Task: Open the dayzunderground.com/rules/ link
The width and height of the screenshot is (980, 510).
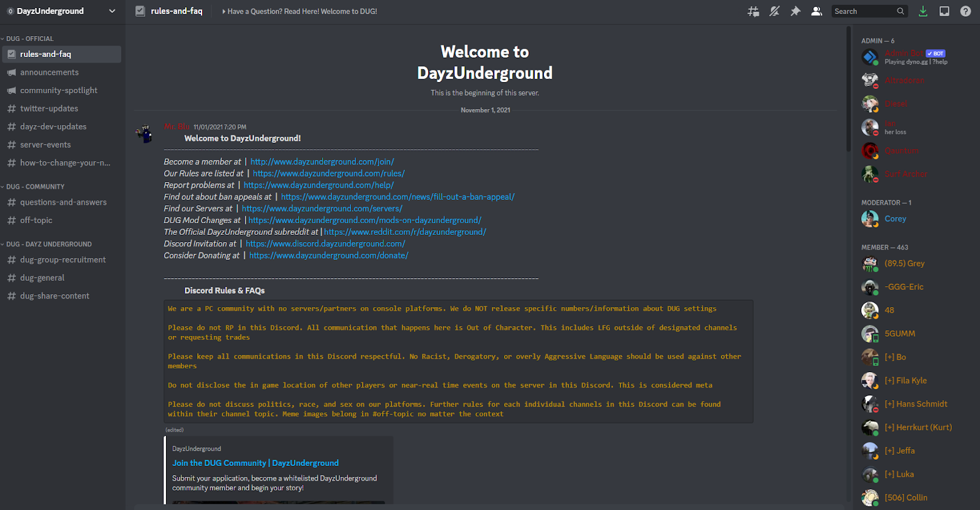Action: pyautogui.click(x=329, y=173)
